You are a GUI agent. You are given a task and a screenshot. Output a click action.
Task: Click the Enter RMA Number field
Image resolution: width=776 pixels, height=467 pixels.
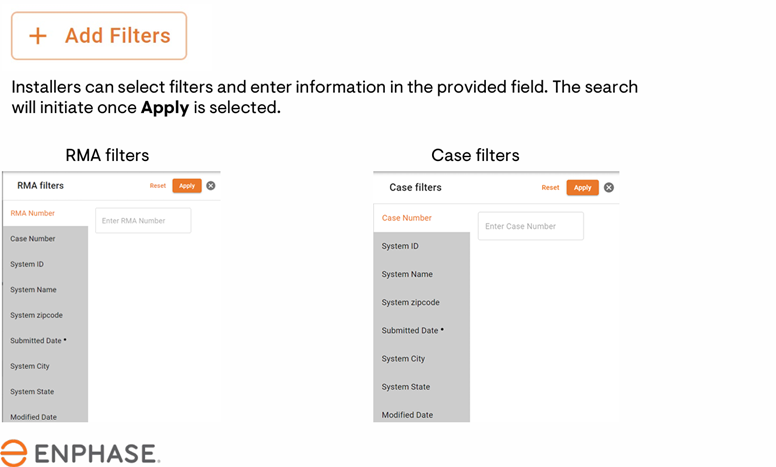coord(143,221)
